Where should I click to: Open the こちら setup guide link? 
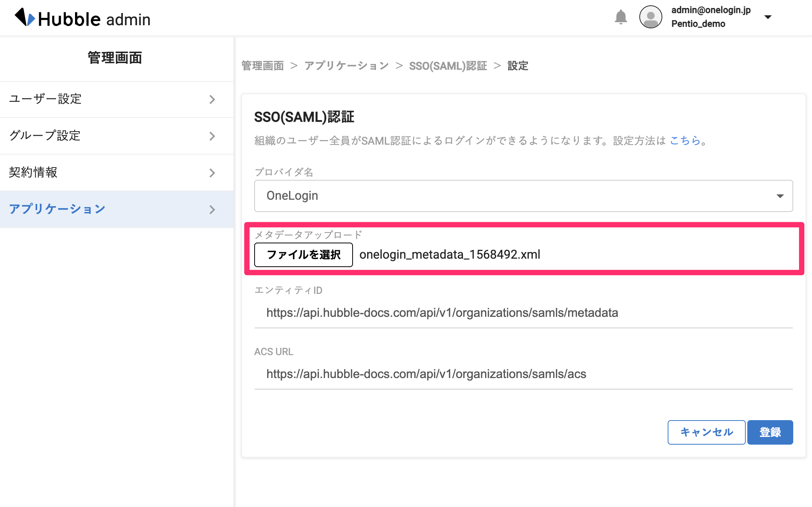[685, 141]
